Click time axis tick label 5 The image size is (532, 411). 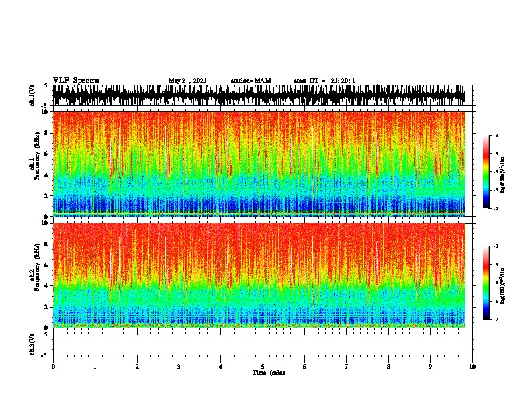pos(263,367)
